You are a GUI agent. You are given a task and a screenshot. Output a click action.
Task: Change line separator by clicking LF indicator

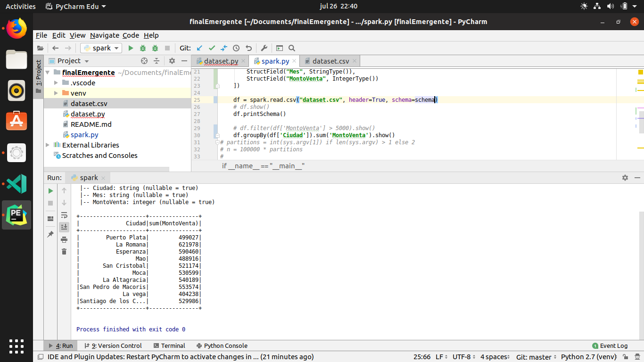coord(440,357)
